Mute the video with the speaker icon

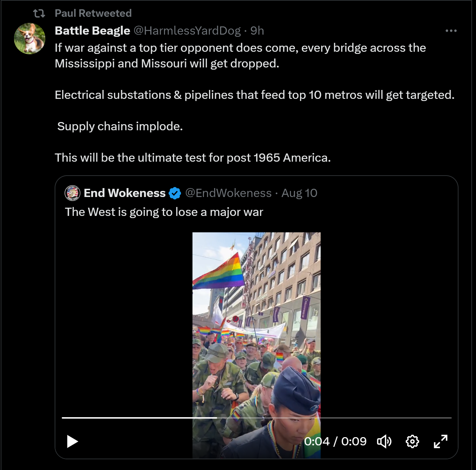tap(384, 441)
